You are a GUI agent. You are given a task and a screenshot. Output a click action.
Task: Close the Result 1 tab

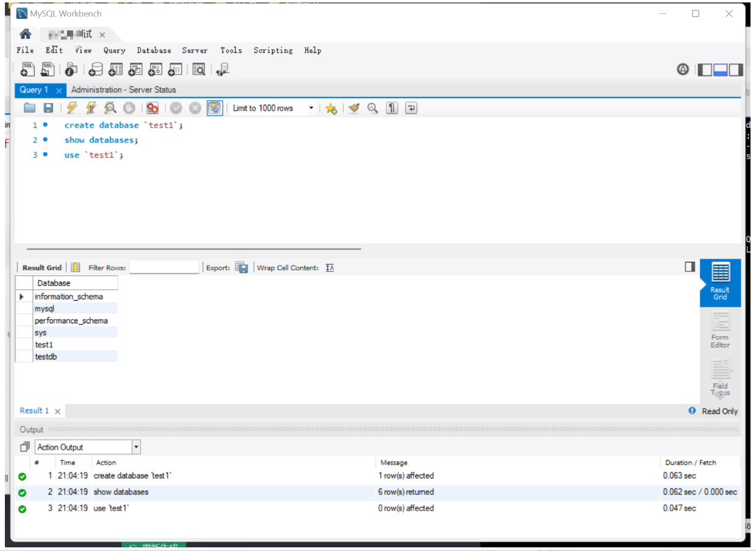pyautogui.click(x=58, y=412)
